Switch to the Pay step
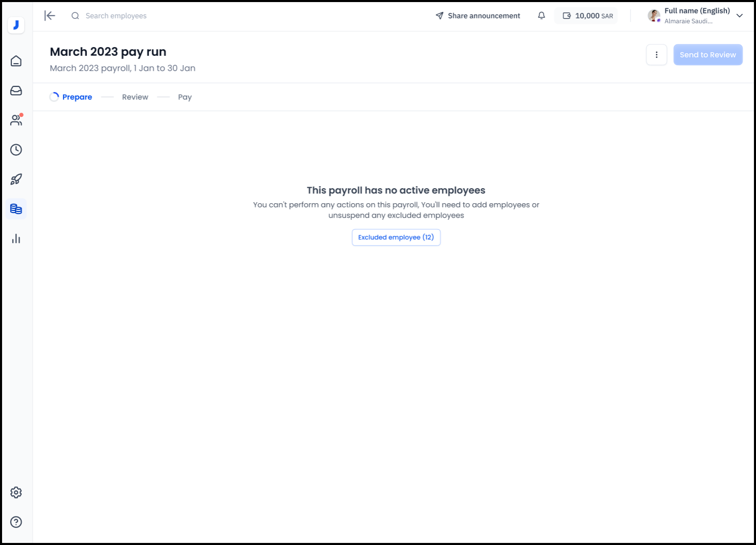The image size is (756, 545). pos(185,97)
